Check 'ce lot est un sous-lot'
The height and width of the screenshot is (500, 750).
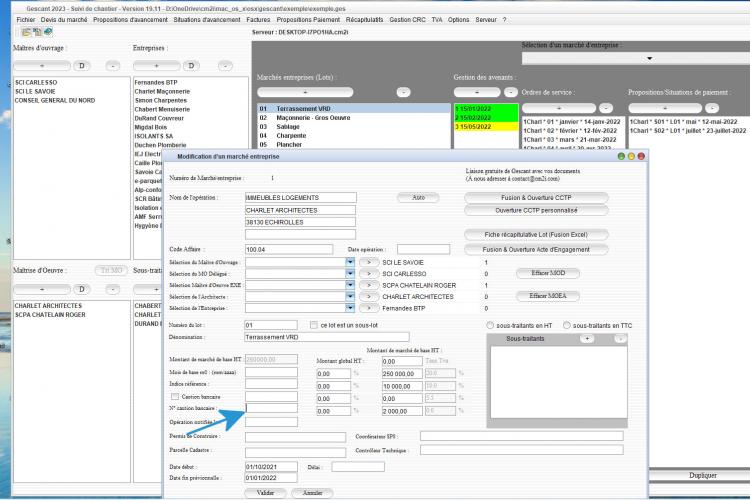(x=314, y=325)
